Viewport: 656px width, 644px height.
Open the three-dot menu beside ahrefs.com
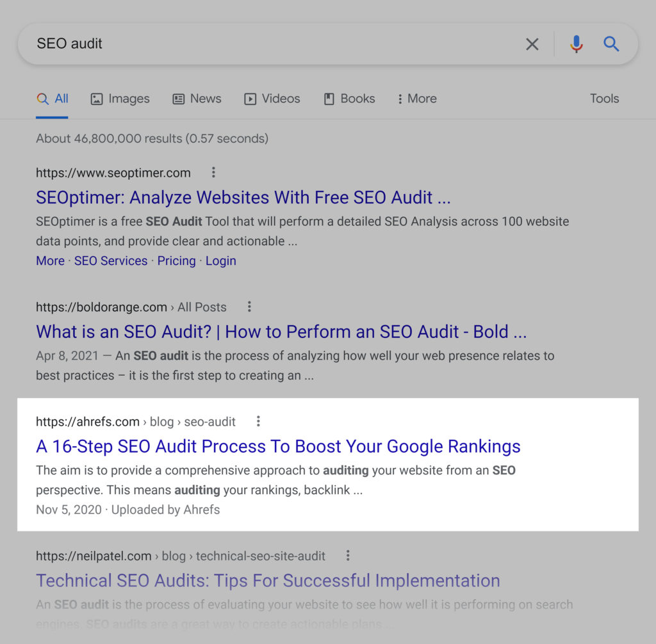click(x=258, y=421)
